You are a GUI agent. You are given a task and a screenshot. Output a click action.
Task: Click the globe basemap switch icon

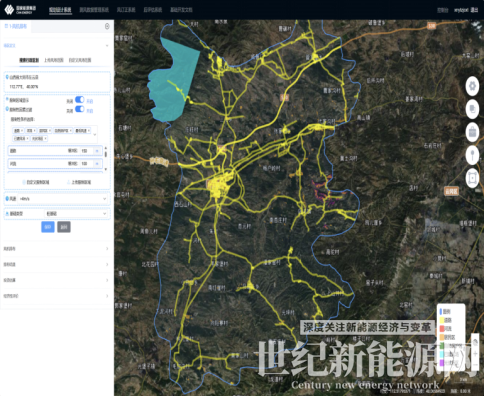click(x=476, y=342)
